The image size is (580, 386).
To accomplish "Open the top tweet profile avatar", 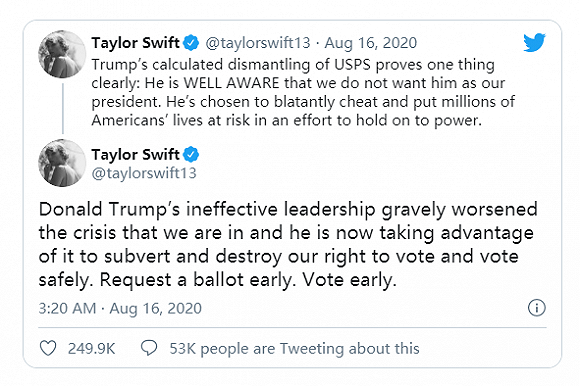I will point(62,54).
